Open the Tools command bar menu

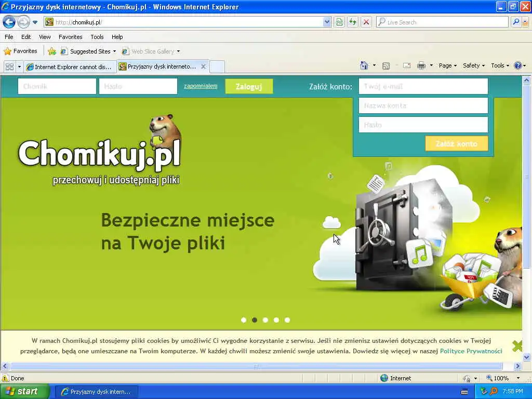click(x=500, y=65)
